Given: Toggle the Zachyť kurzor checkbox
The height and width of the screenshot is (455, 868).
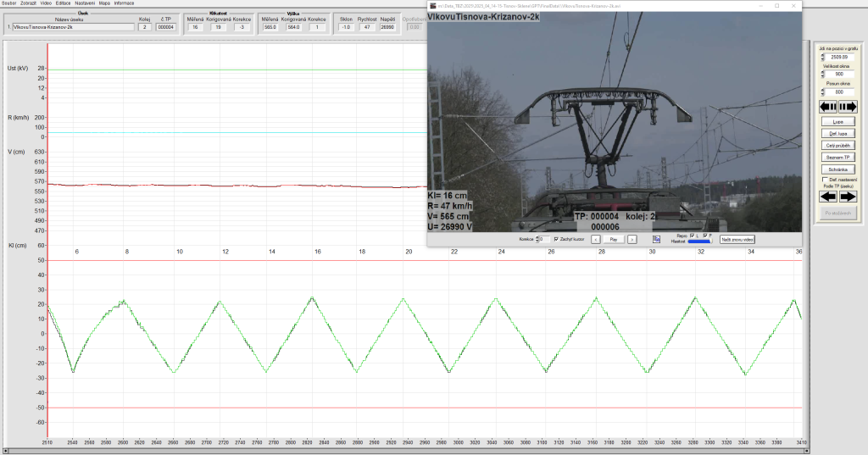Looking at the screenshot, I should point(556,239).
